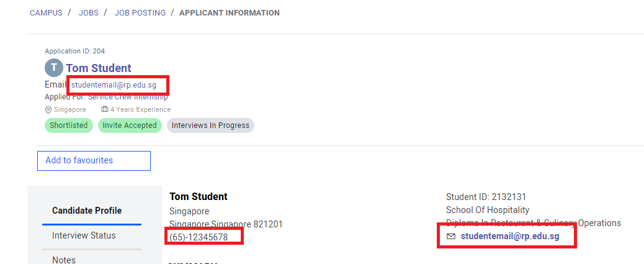Click APPLICANT INFORMATION breadcrumb text

coord(230,13)
